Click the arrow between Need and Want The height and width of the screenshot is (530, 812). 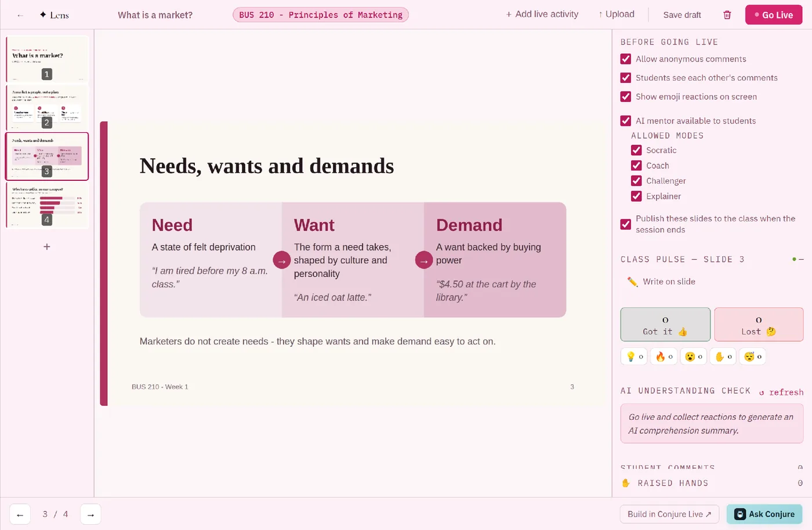(282, 260)
